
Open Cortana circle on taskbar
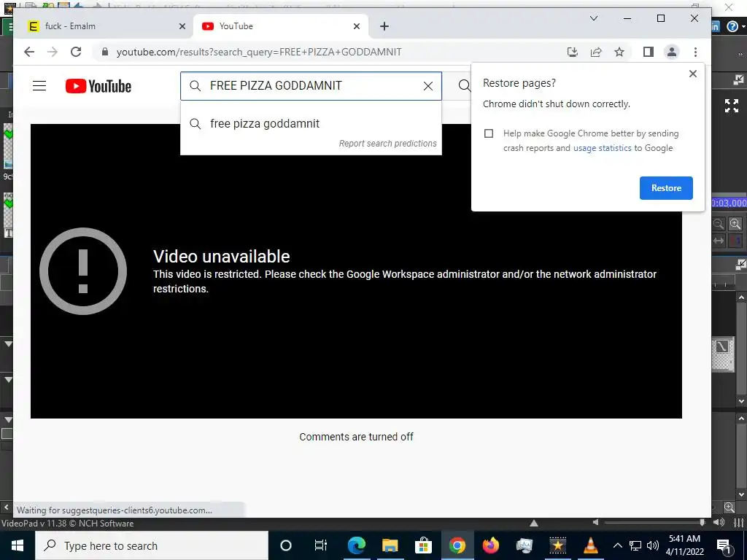[286, 545]
